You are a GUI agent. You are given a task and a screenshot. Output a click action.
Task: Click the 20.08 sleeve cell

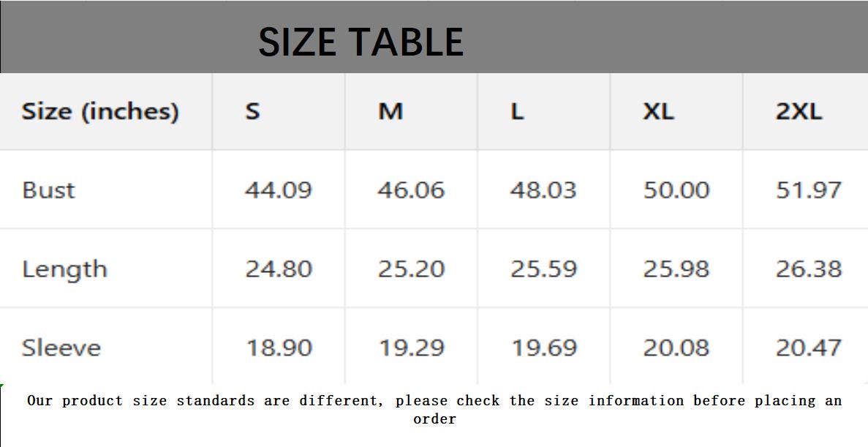coord(676,348)
